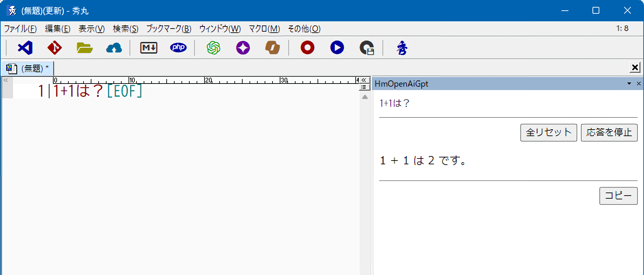Click the brown Claude-style icon
Screen dimensions: 644x275
[273, 48]
